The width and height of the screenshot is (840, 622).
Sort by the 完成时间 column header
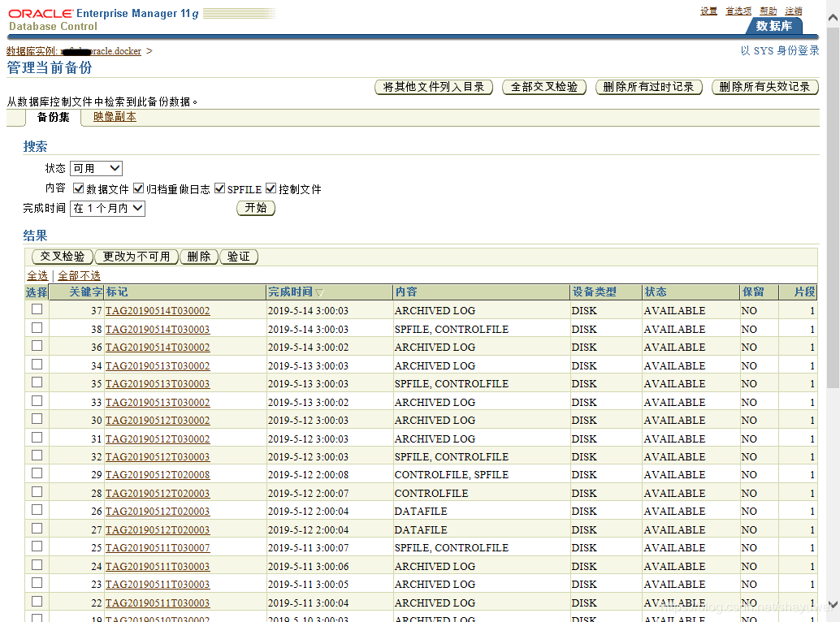click(x=290, y=292)
